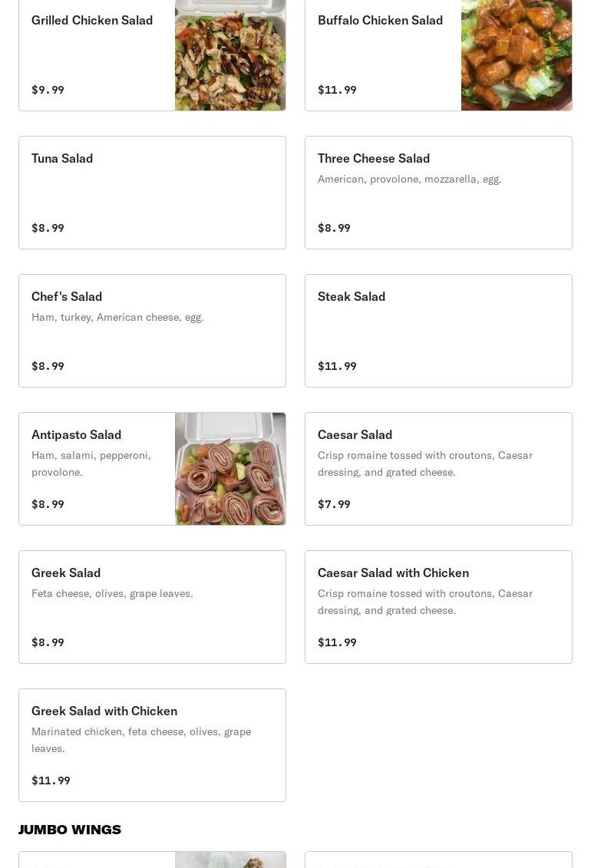
Task: Select Buffalo Chicken Salad menu item
Action: click(x=438, y=54)
